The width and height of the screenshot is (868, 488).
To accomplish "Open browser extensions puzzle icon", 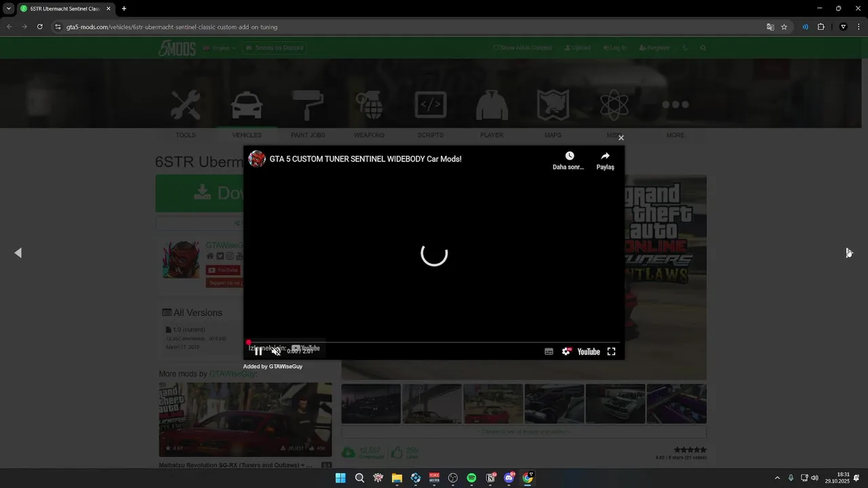I will (x=821, y=27).
